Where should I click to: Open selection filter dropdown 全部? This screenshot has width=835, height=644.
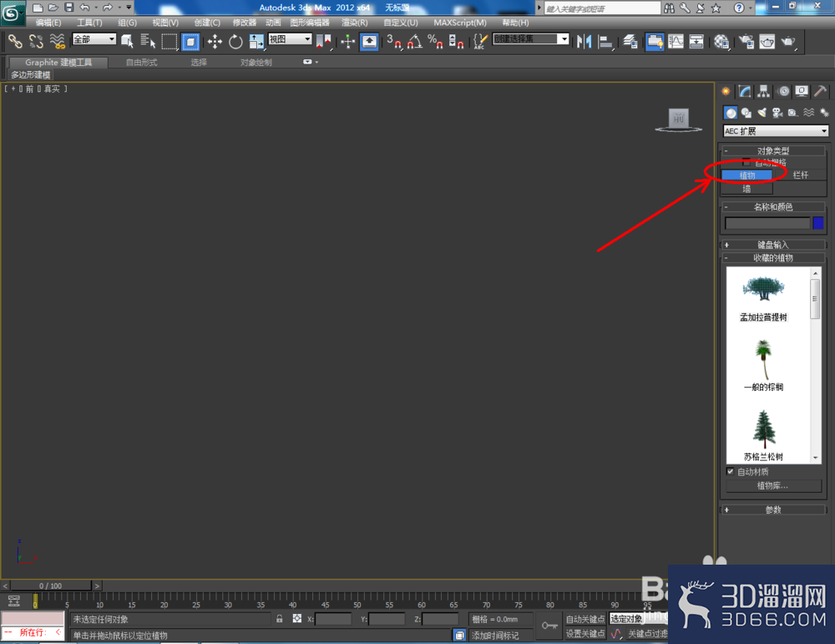[x=94, y=39]
